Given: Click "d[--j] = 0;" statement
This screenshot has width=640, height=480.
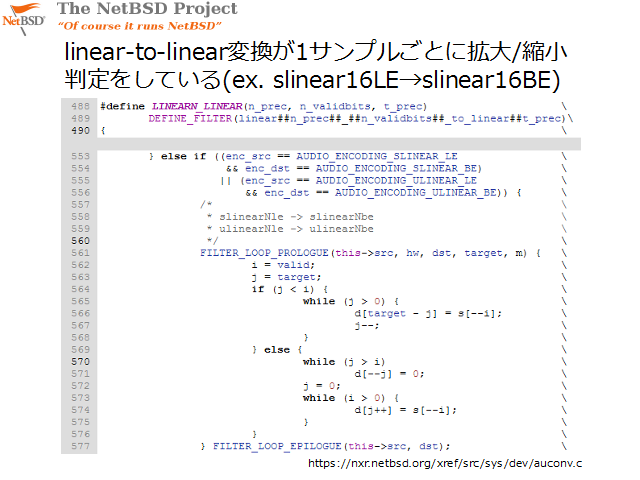Looking at the screenshot, I should (389, 374).
